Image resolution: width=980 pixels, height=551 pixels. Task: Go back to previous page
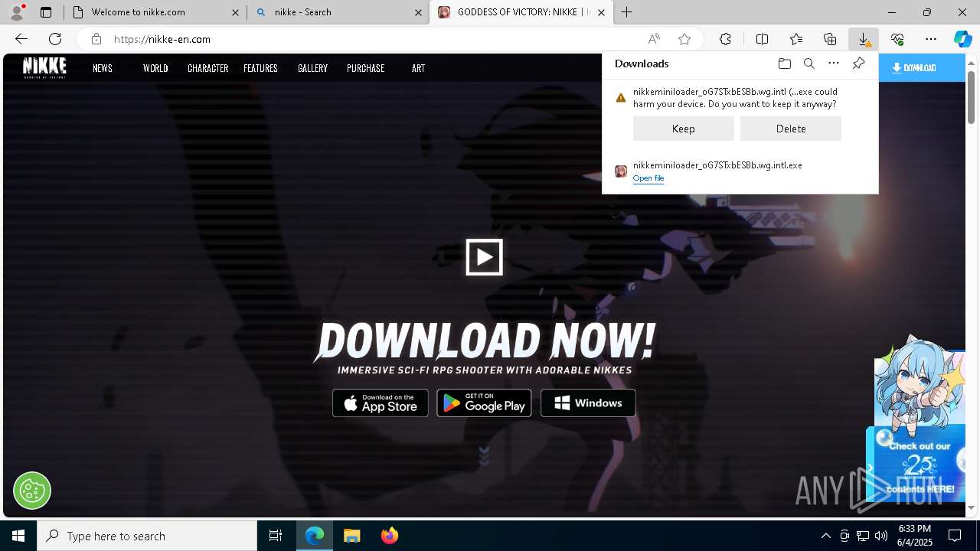[x=21, y=39]
